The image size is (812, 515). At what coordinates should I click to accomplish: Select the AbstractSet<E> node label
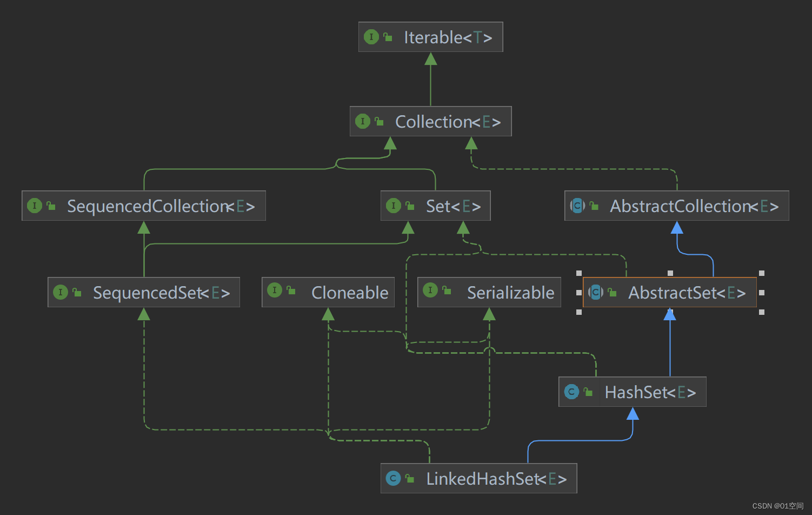[687, 293]
